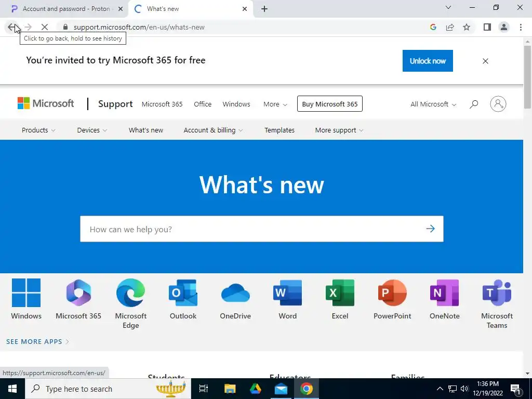Open the Microsoft Edge app icon
This screenshot has height=399, width=532.
point(130,293)
